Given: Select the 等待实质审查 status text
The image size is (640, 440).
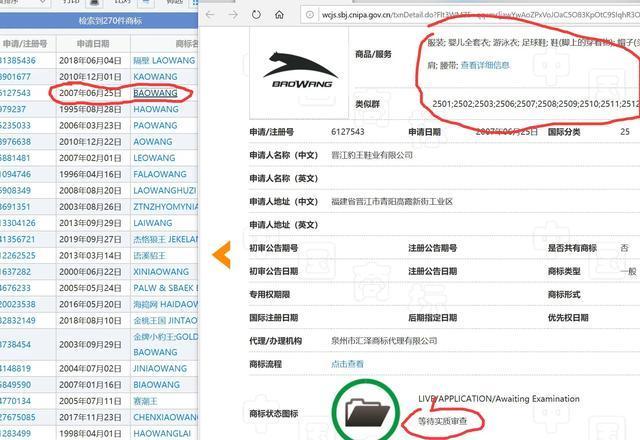Looking at the screenshot, I should click(442, 421).
